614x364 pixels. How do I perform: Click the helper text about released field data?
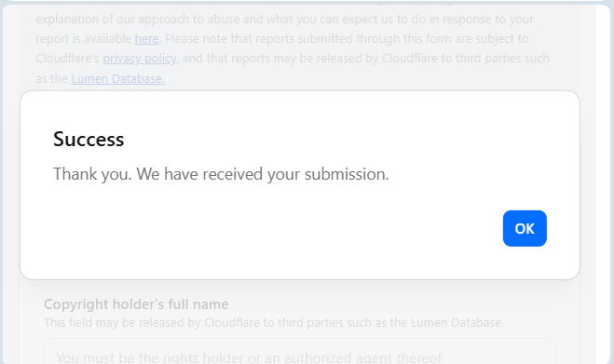(274, 322)
